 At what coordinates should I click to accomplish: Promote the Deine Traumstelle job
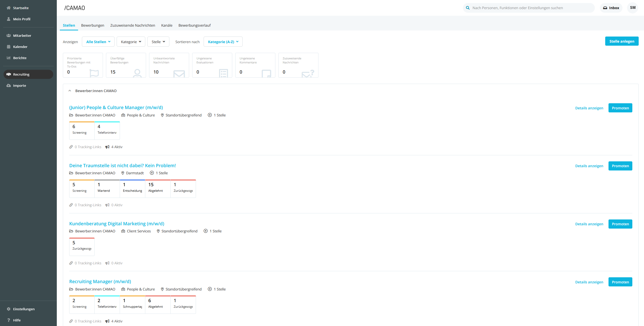(620, 166)
